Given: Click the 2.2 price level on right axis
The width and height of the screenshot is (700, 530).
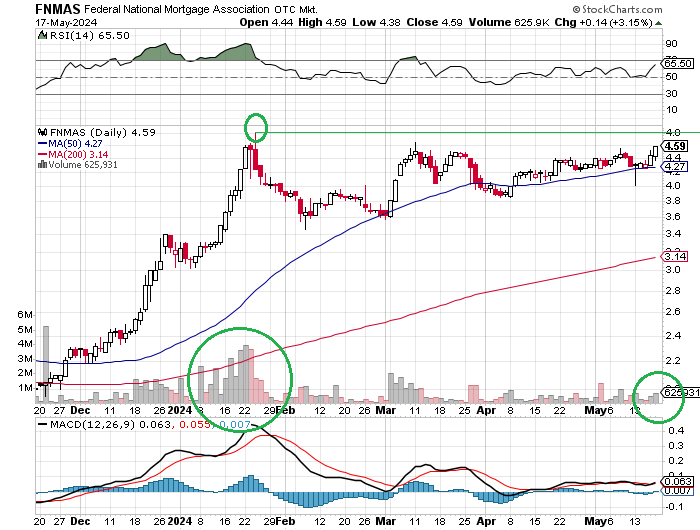Looking at the screenshot, I should 673,360.
